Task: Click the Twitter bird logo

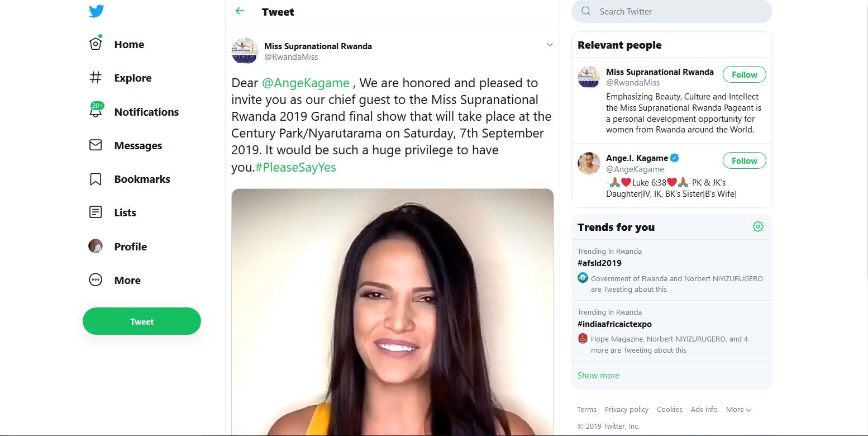Action: point(96,11)
